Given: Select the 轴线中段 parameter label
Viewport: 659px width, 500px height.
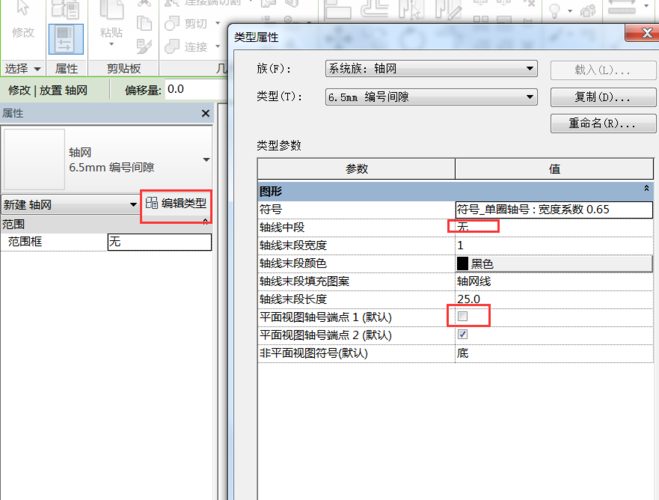Looking at the screenshot, I should 282,227.
